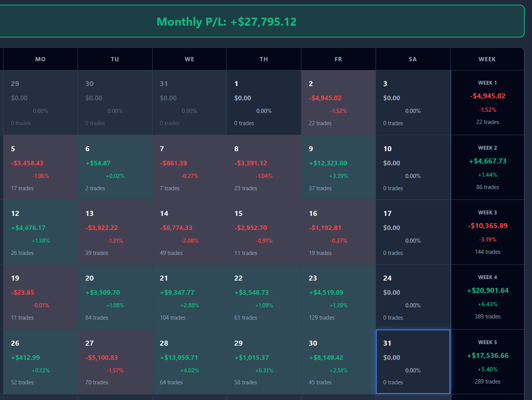Open day 27 with -$5,100.83 loss

click(x=115, y=362)
